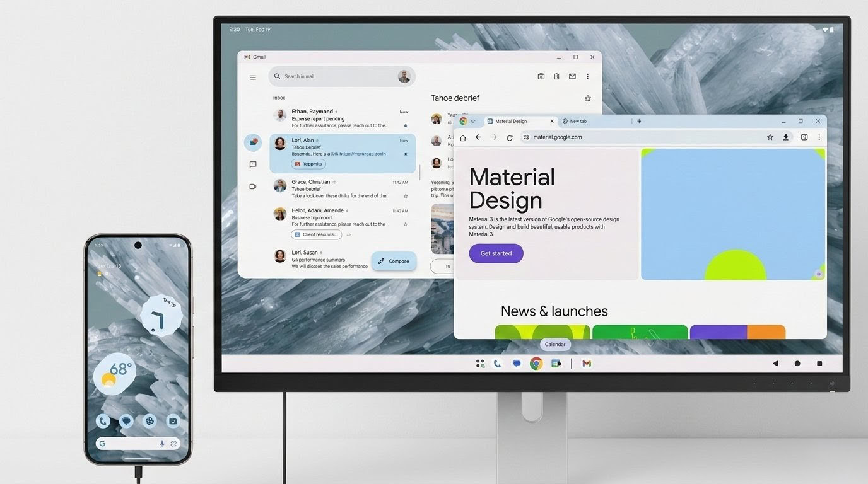This screenshot has height=484, width=868.
Task: Open the taskbar app launcher grid
Action: coord(480,364)
